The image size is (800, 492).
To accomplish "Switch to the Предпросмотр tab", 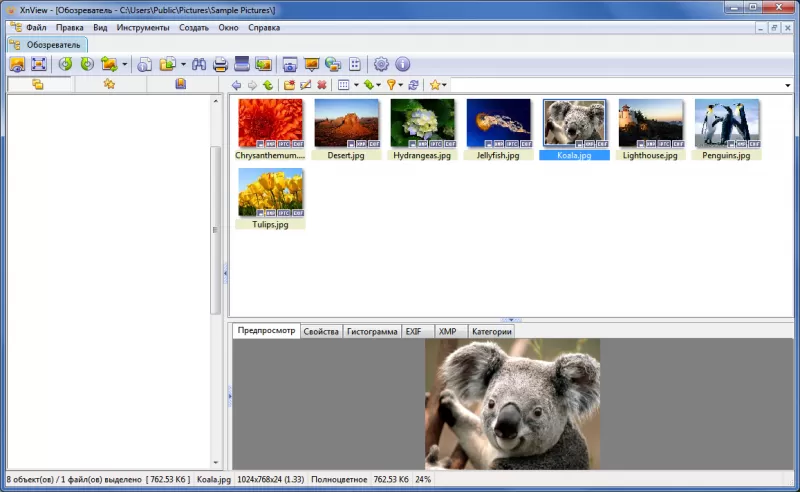I will 266,331.
